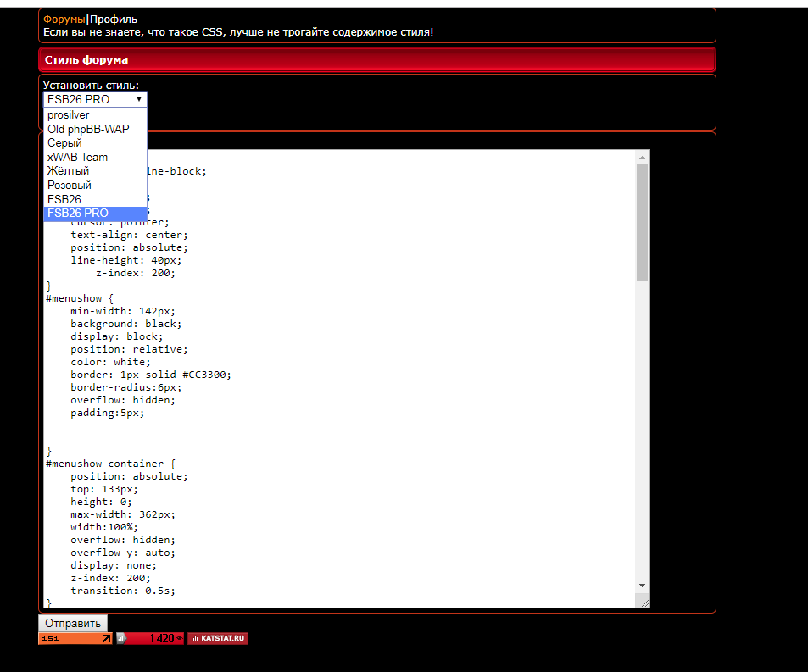808x672 pixels.
Task: Pick the FSB26 style option
Action: pos(64,199)
